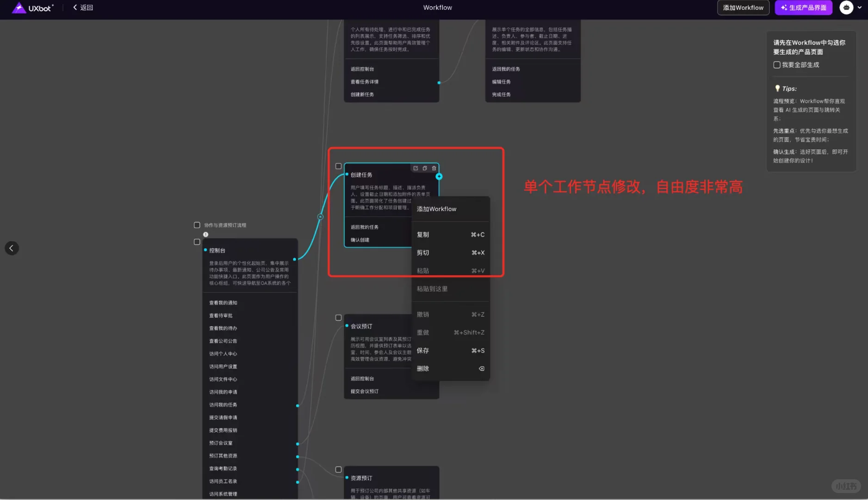Click 查看我的通知 in 控制台 node
Screen dimensions: 868x500
(223, 303)
